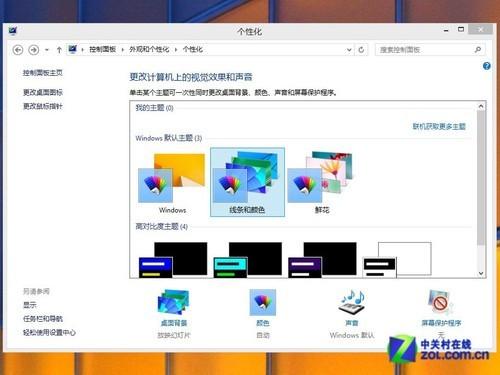Open recent locations dropdown arrow

47,50
